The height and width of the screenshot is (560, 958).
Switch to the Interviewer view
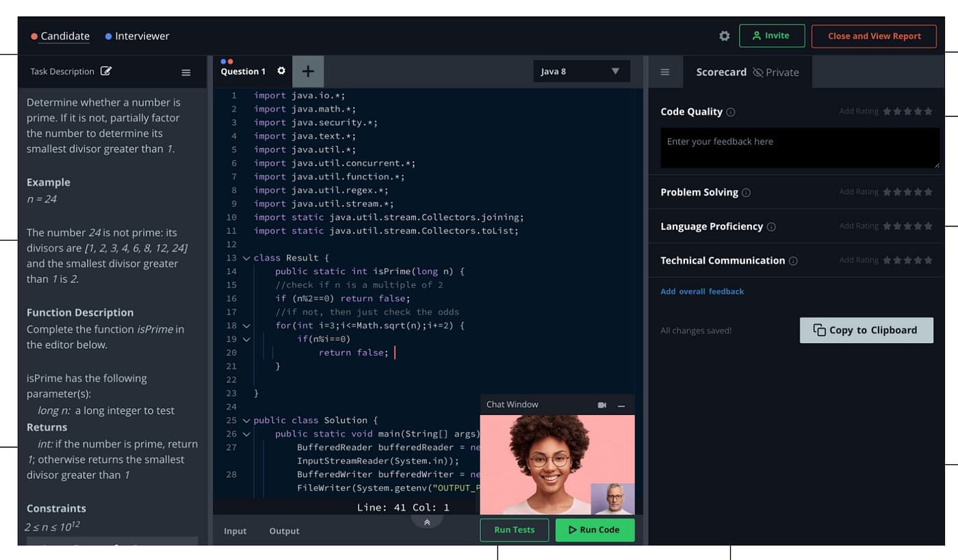click(136, 36)
